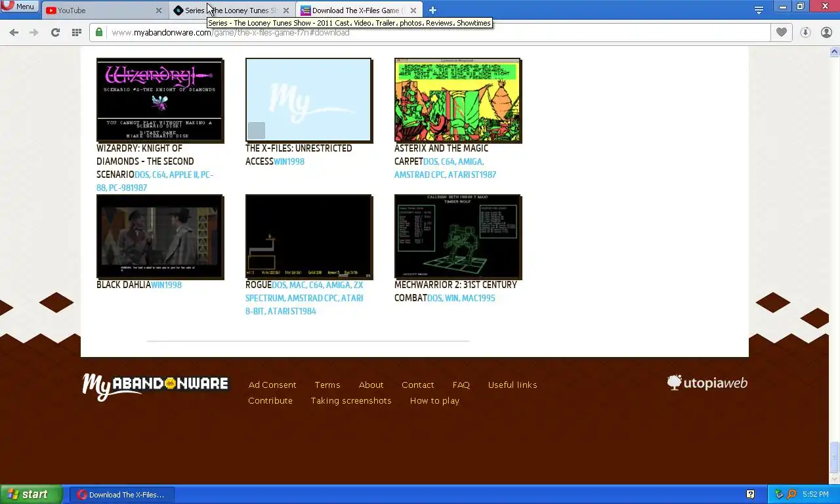Open The X-Files: Unrestricted Access title link

[299, 155]
